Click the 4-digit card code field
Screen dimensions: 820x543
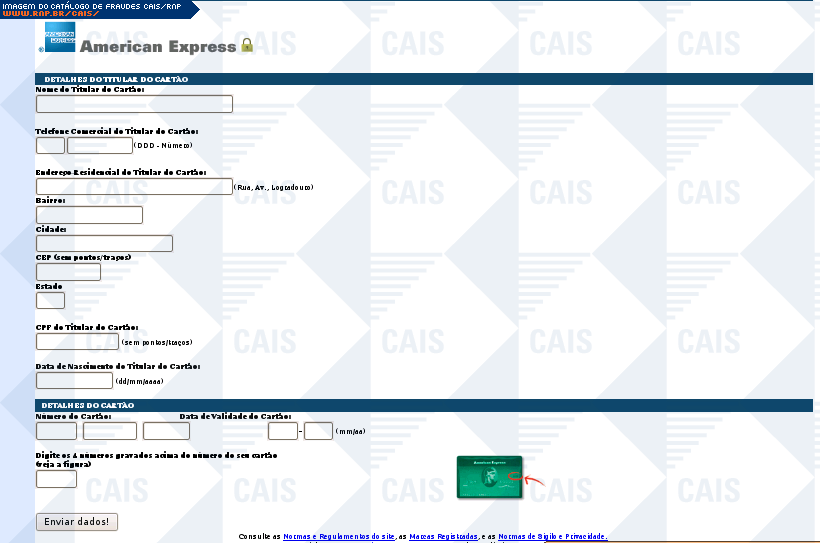56,479
